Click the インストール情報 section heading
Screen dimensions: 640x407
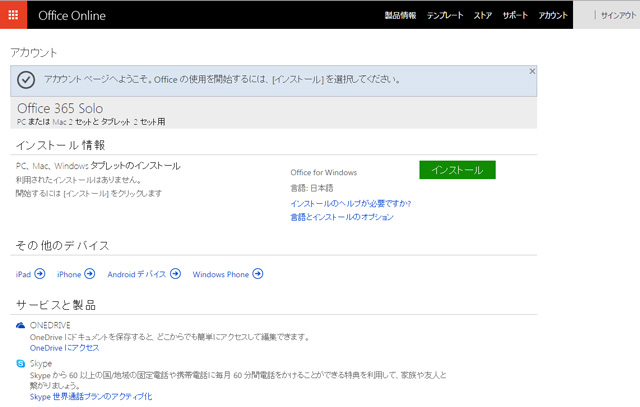point(60,145)
